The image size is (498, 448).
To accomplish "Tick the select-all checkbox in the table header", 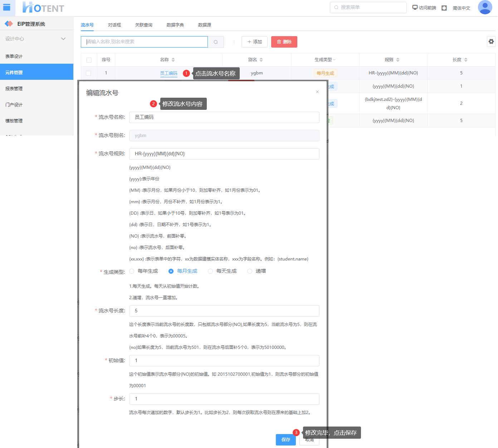I will tap(89, 60).
